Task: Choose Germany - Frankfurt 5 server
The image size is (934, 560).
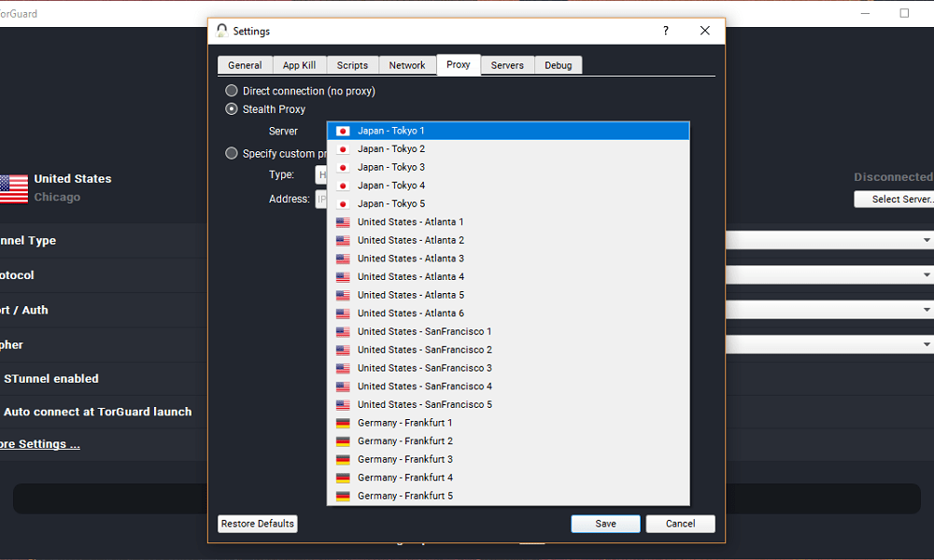Action: click(508, 496)
